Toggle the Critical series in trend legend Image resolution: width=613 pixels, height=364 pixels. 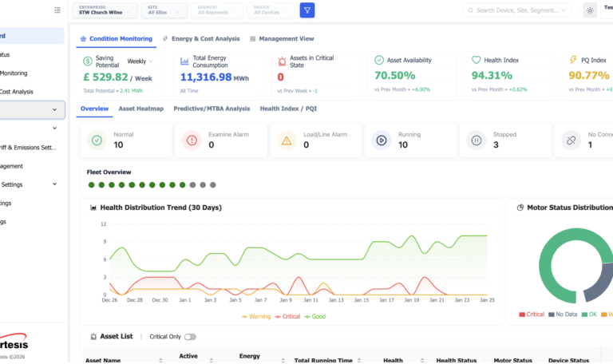[x=287, y=316]
